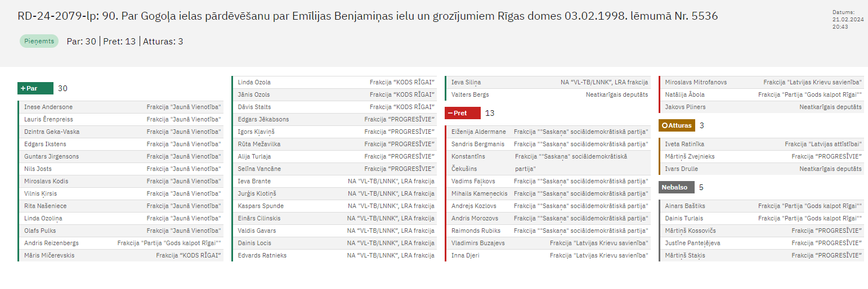Select the Mārtiņš Staķis row
This screenshot has width=868, height=289.
tap(761, 255)
